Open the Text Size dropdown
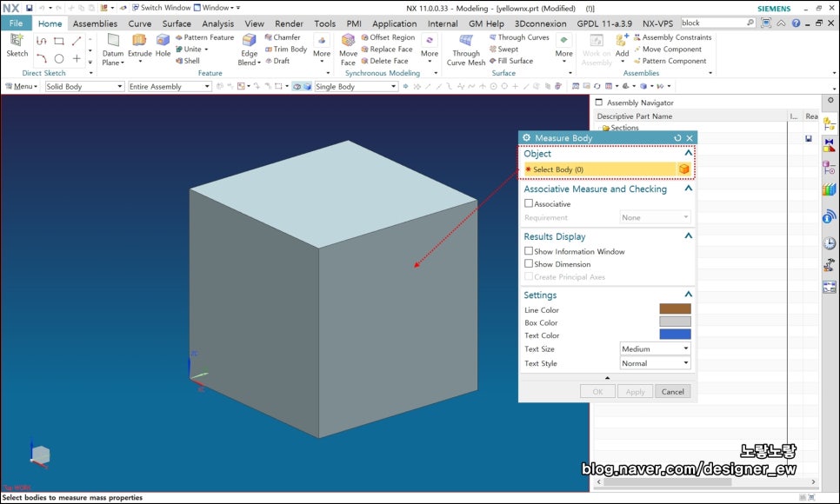 (x=655, y=348)
